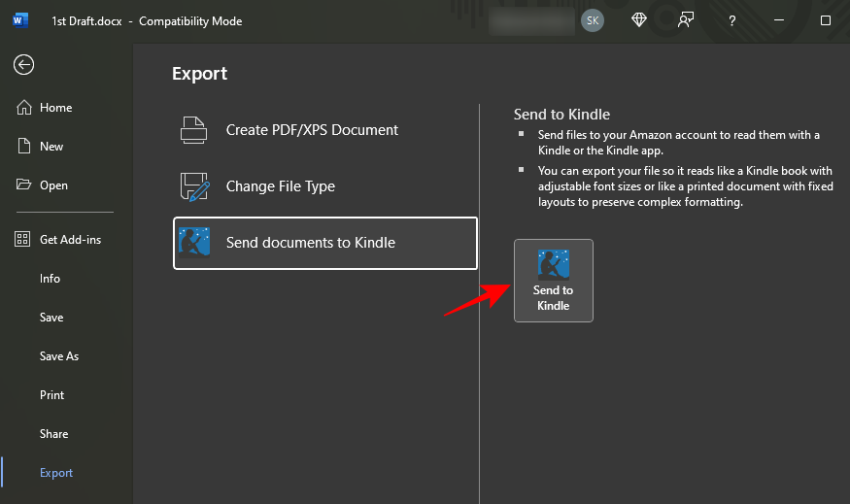Select Save in the sidebar
The height and width of the screenshot is (504, 850).
[x=51, y=317]
